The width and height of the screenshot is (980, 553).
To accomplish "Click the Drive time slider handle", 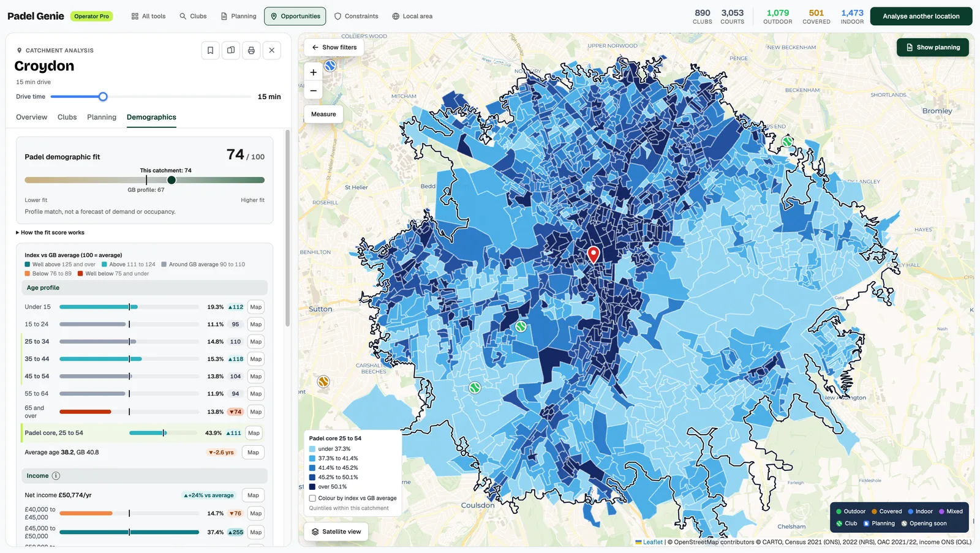I will coord(103,97).
